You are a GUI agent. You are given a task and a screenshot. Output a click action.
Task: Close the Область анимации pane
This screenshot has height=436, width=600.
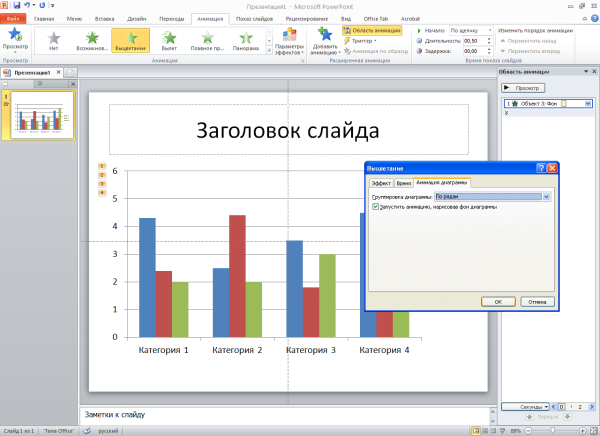click(x=594, y=72)
